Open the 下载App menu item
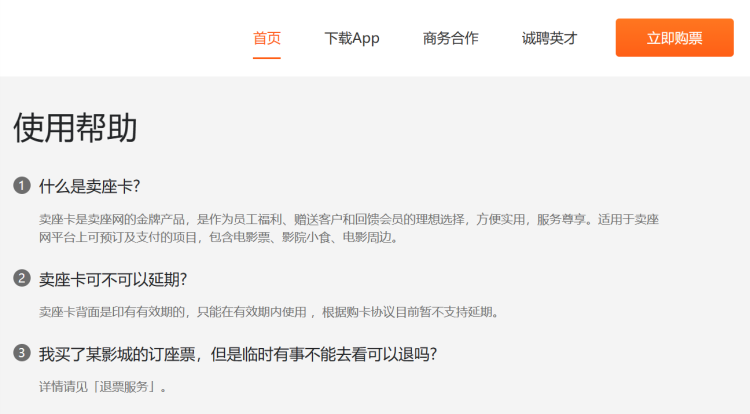 click(352, 38)
